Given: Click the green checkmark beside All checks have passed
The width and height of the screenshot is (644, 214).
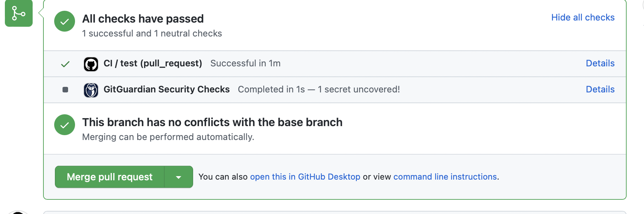Looking at the screenshot, I should tap(64, 21).
